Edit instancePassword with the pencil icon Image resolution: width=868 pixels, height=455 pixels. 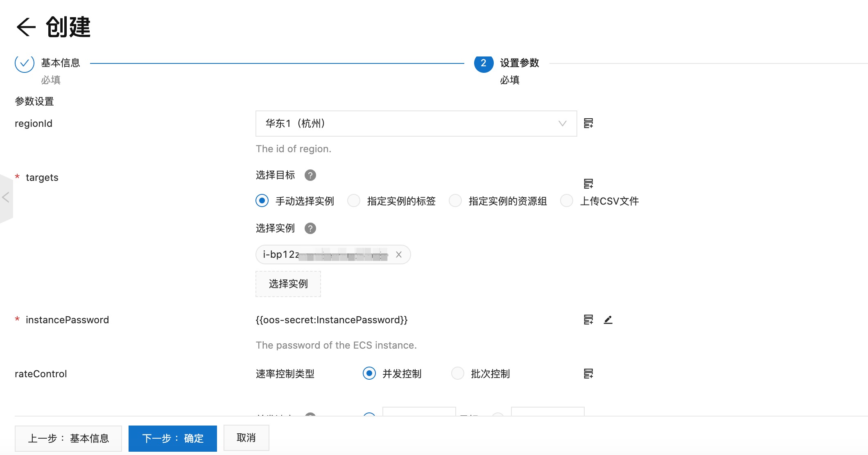(608, 320)
